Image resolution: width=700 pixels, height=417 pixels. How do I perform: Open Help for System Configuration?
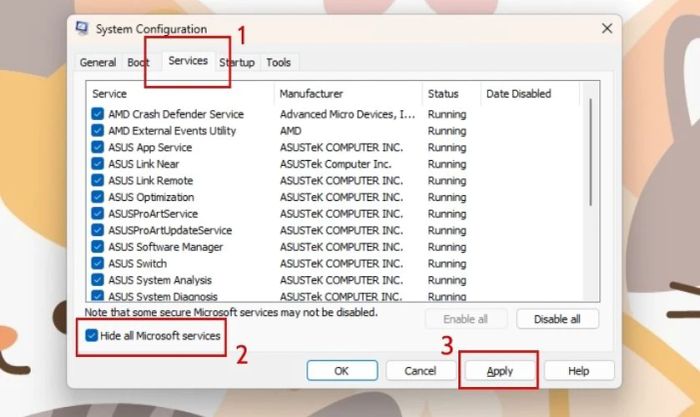(579, 371)
